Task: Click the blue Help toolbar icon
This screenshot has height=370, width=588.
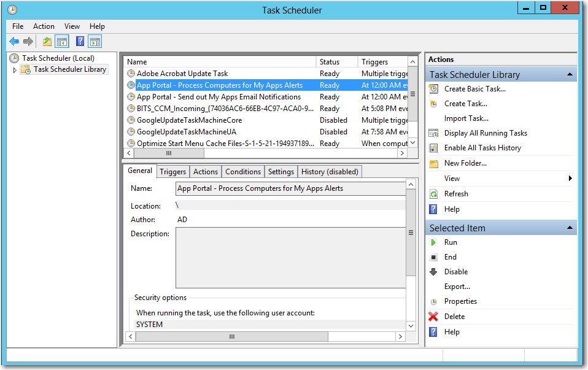Action: 80,41
